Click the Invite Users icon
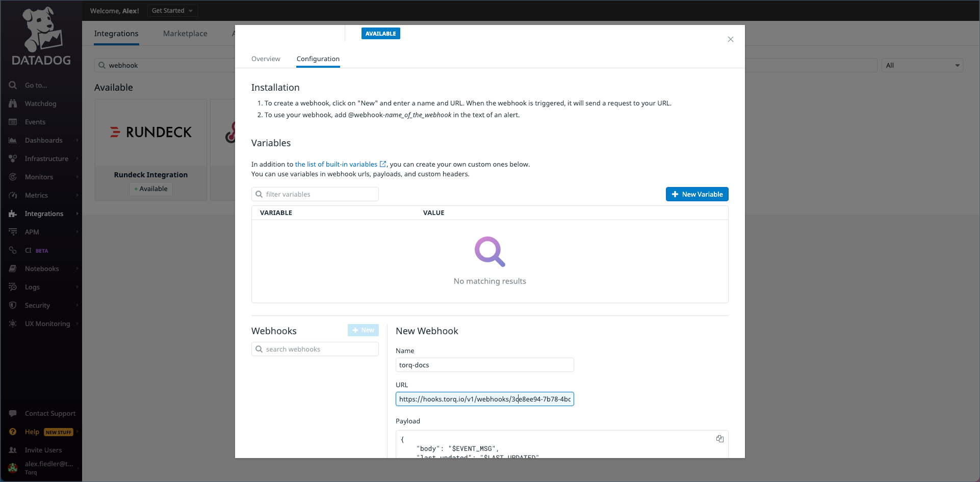Viewport: 980px width, 482px height. [x=13, y=450]
